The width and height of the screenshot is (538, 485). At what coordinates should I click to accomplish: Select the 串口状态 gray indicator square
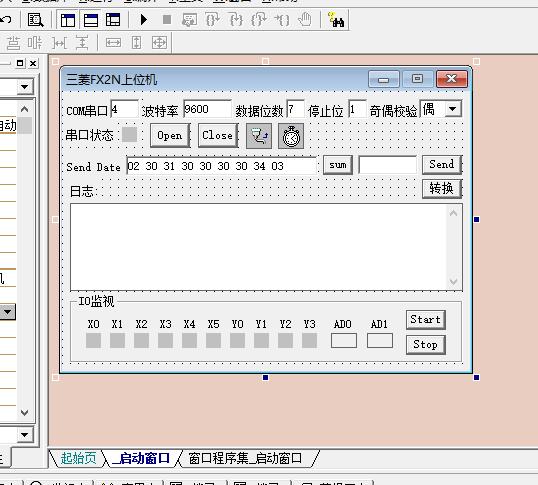(130, 135)
